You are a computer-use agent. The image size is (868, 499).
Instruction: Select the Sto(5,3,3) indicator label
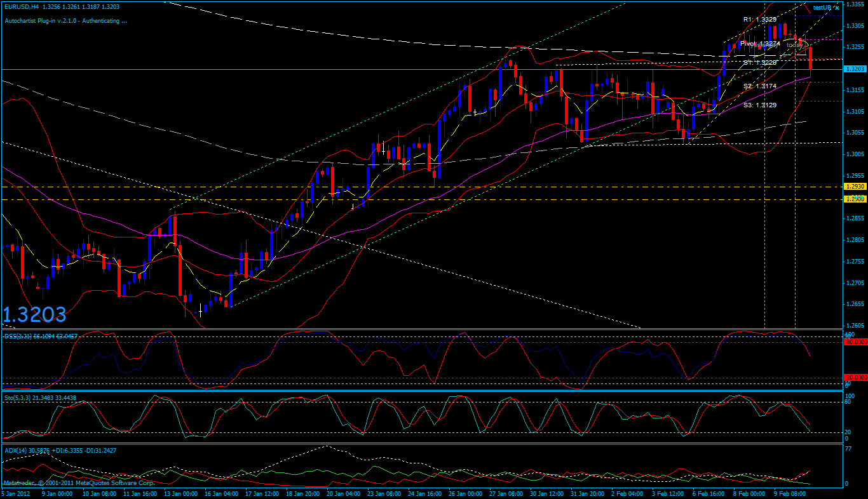click(40, 397)
